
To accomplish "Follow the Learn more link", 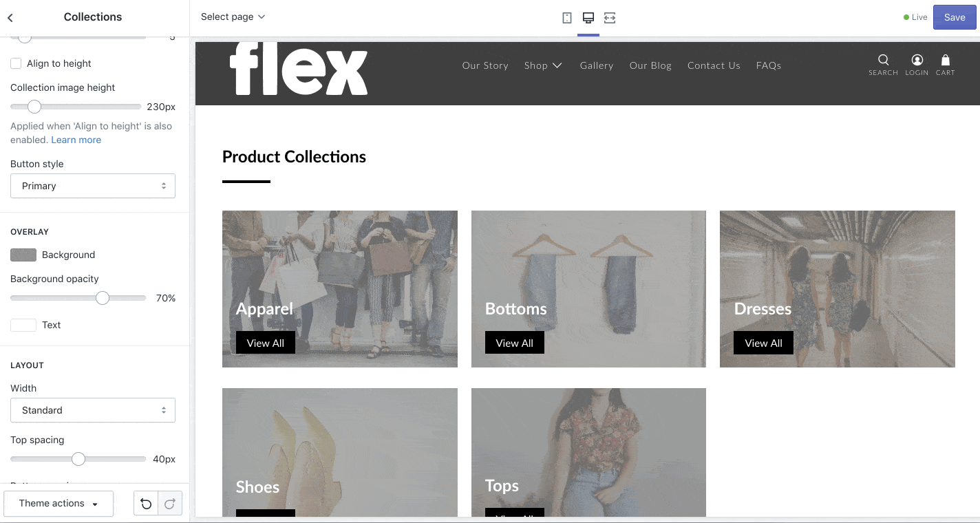I will [76, 140].
